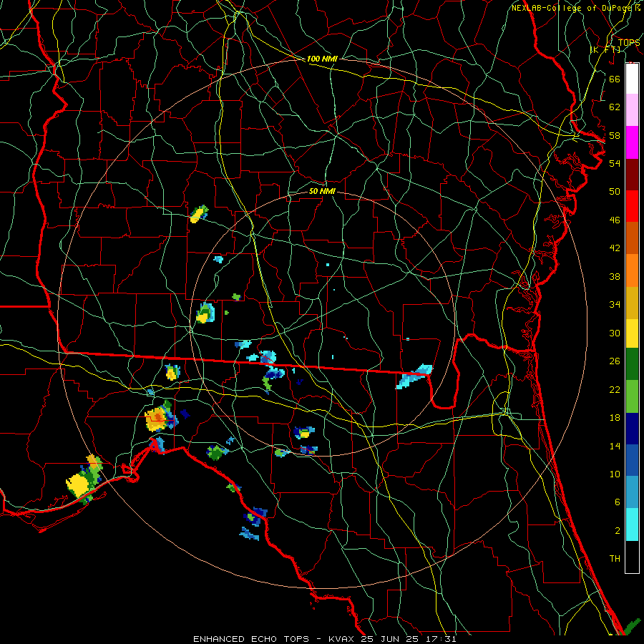
Task: Click the legend value 38
Action: click(x=615, y=277)
